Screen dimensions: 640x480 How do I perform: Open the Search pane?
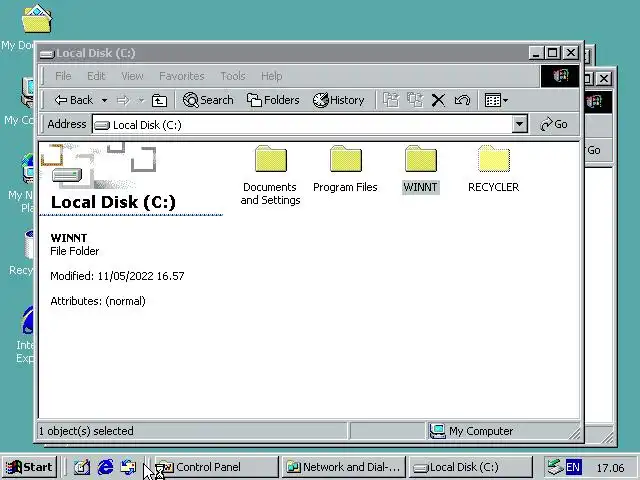pos(208,100)
